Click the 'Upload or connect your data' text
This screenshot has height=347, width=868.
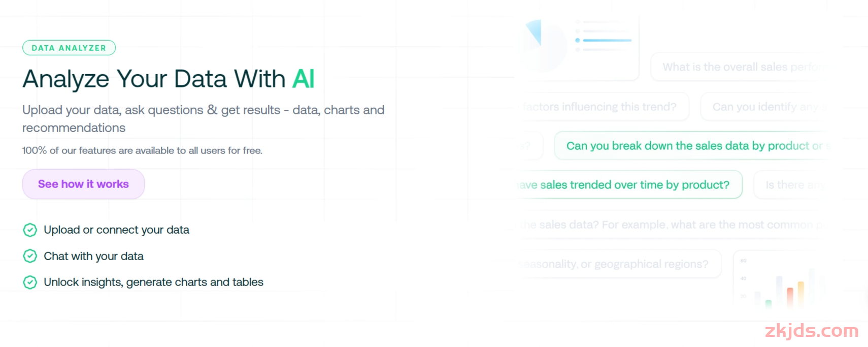[116, 230]
